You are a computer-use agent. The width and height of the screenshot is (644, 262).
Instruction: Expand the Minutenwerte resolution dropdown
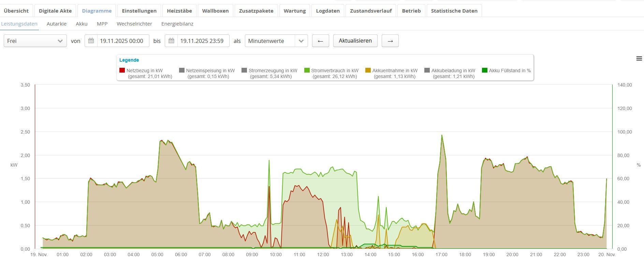click(x=276, y=41)
